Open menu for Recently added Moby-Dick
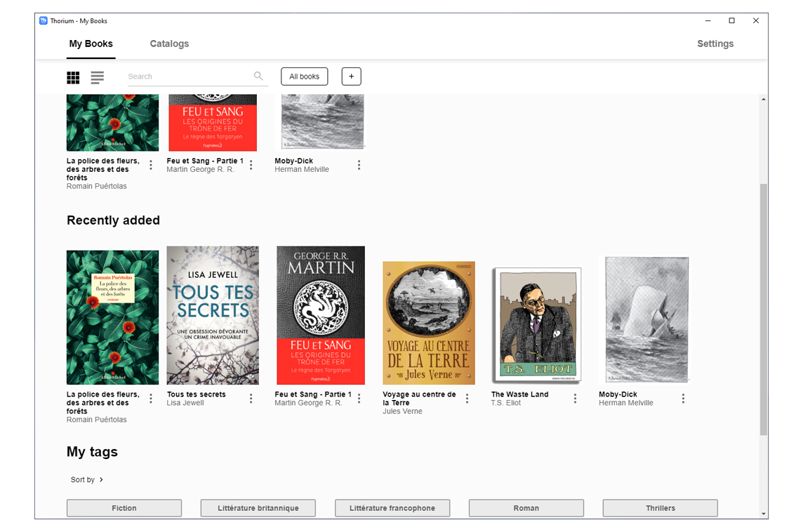 pyautogui.click(x=683, y=399)
